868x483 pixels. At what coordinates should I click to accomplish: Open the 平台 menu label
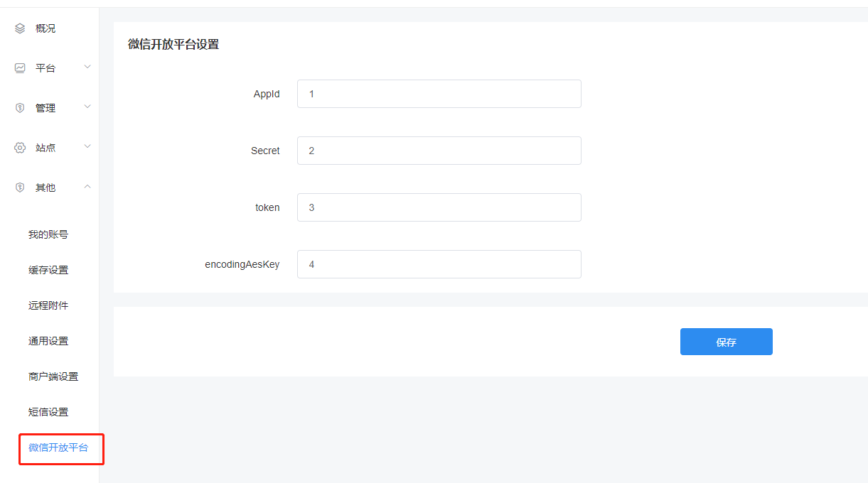click(x=45, y=68)
